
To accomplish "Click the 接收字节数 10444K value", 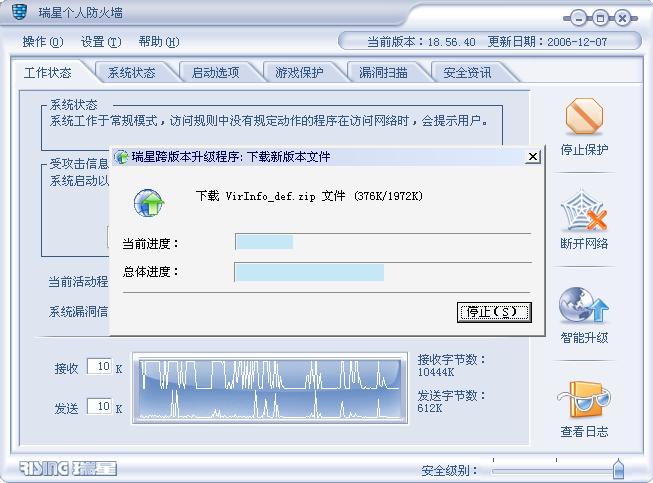I will coord(436,372).
